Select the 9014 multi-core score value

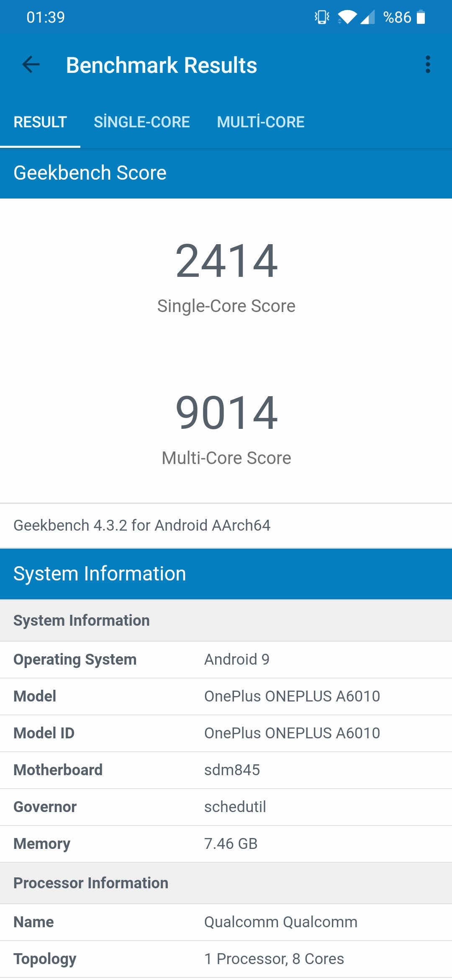coord(226,413)
